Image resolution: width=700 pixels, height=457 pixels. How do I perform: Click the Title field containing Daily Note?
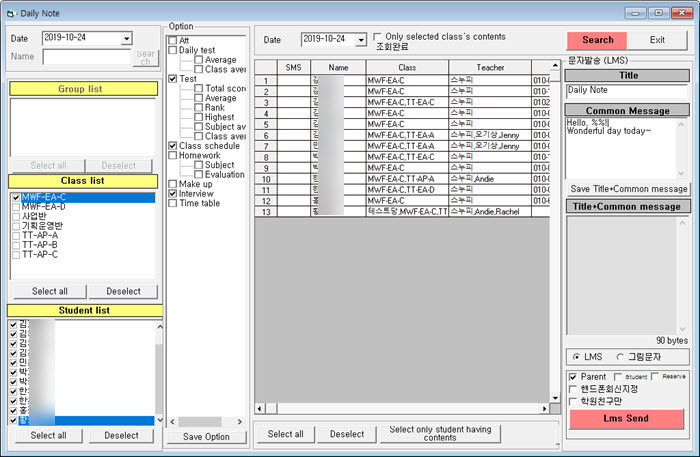(627, 91)
